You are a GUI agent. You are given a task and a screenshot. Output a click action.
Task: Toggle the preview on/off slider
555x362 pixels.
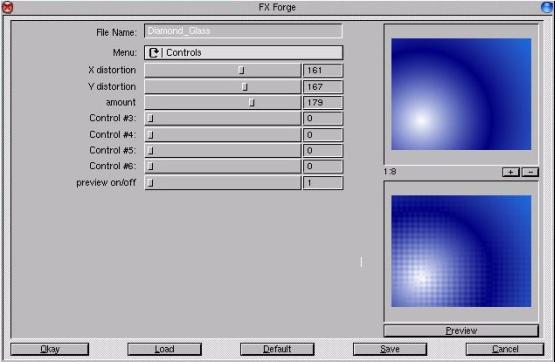click(x=223, y=183)
